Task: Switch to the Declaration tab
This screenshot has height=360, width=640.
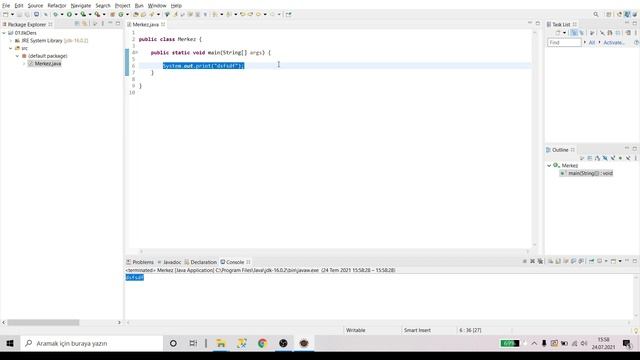Action: [x=200, y=262]
